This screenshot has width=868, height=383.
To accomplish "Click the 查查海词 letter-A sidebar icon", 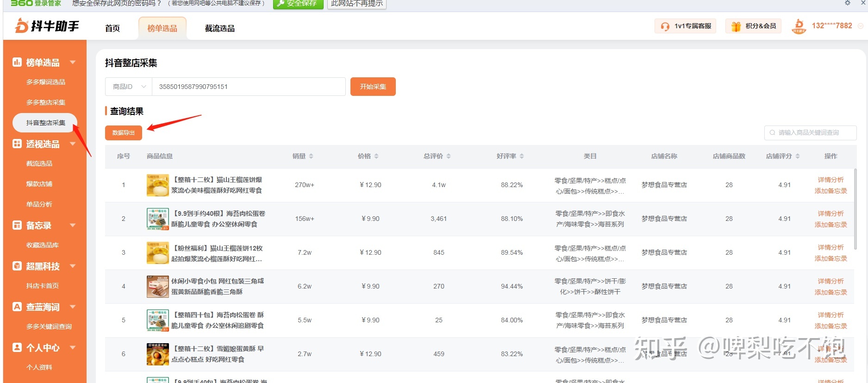I will [17, 307].
